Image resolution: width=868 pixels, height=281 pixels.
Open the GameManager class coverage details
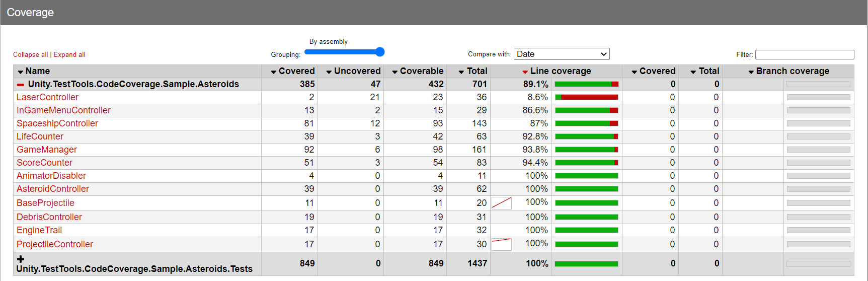pyautogui.click(x=46, y=150)
